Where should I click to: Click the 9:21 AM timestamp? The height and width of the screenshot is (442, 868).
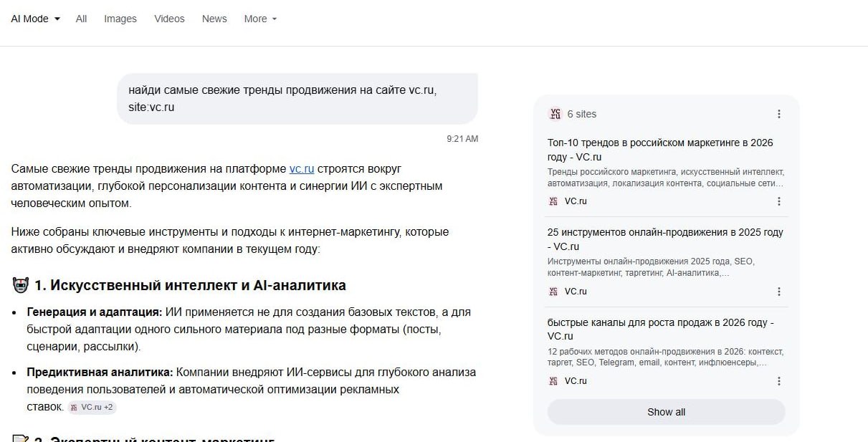pos(462,139)
